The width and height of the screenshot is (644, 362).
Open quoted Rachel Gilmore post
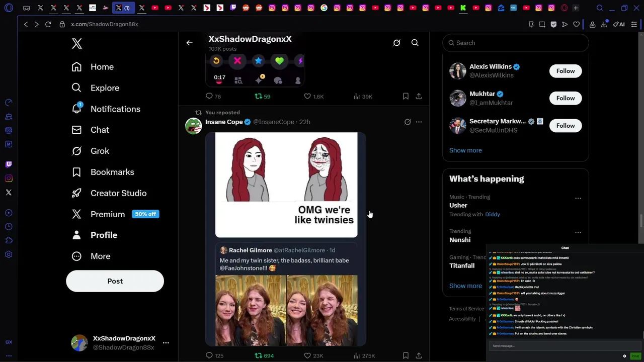[286, 294]
